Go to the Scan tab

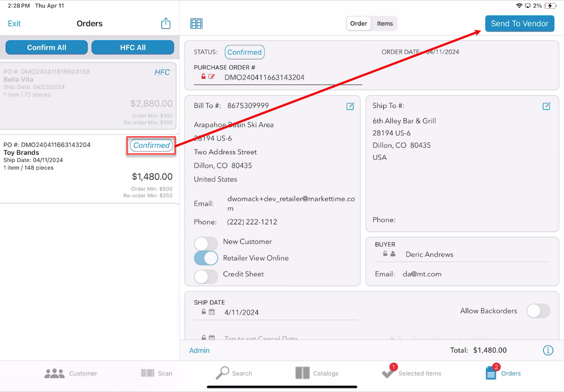tap(157, 373)
